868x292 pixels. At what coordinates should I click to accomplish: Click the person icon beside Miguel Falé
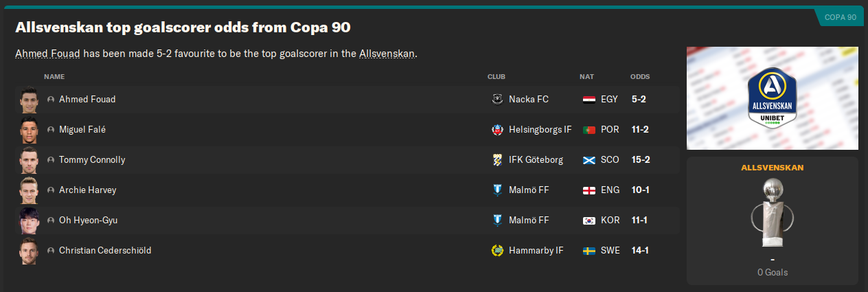(51, 130)
